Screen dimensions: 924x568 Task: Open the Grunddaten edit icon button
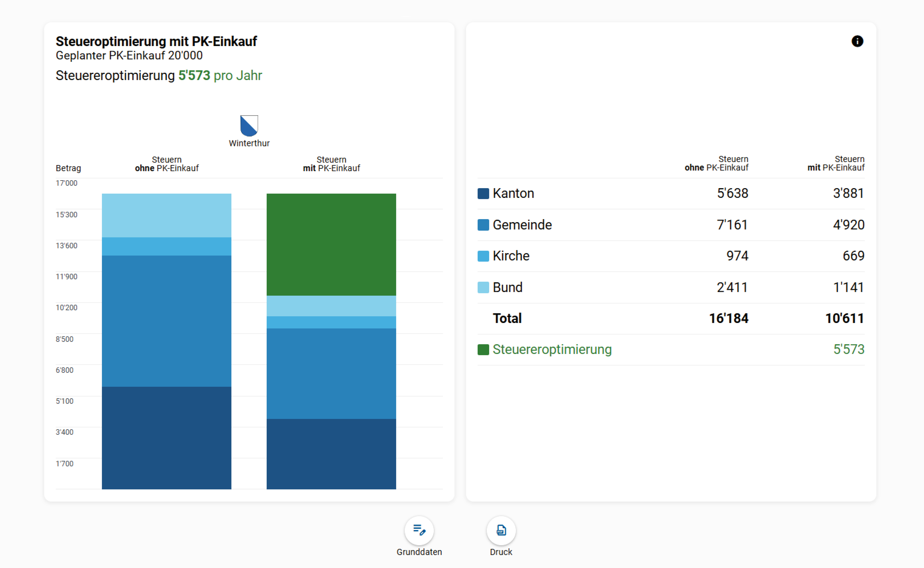(419, 531)
